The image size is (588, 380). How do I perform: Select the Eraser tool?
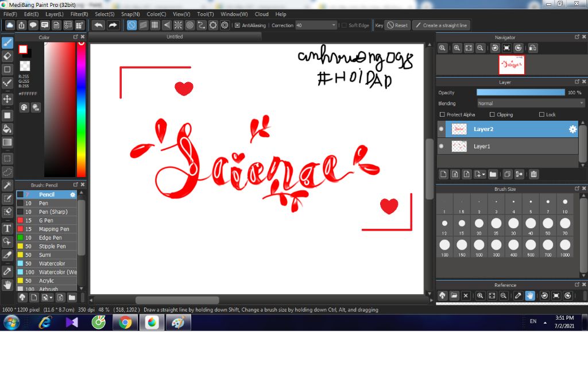tap(7, 56)
